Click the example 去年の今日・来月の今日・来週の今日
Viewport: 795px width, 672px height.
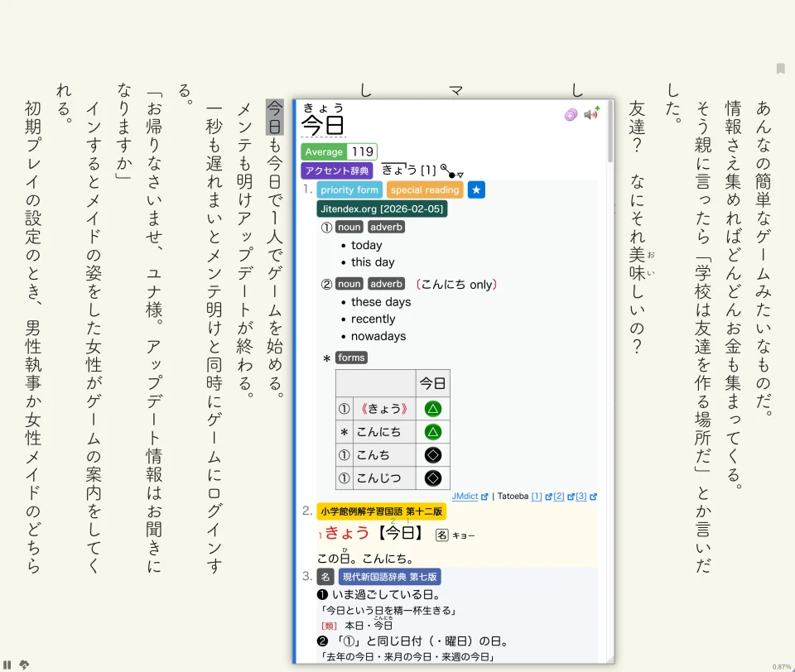click(x=408, y=657)
